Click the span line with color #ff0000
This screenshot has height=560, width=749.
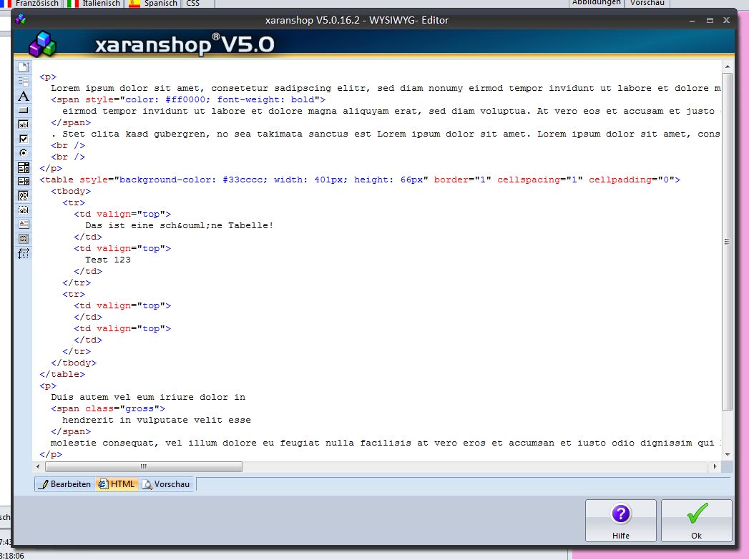[x=188, y=99]
